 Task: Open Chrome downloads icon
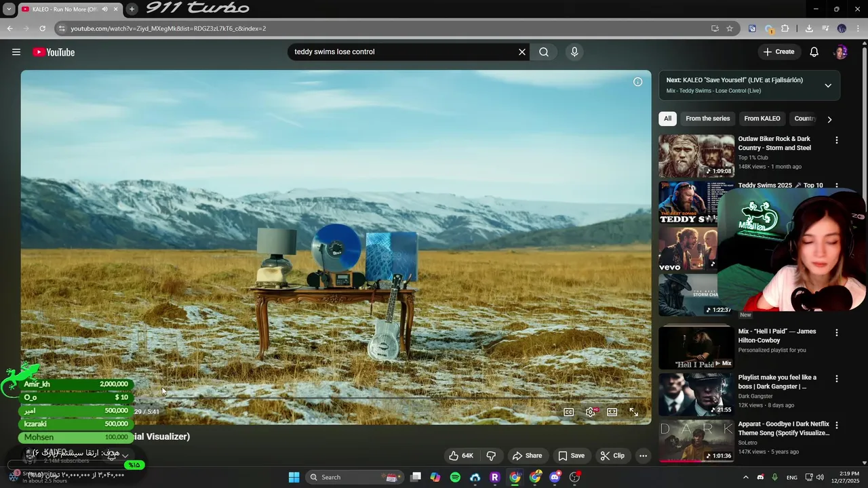(x=809, y=28)
